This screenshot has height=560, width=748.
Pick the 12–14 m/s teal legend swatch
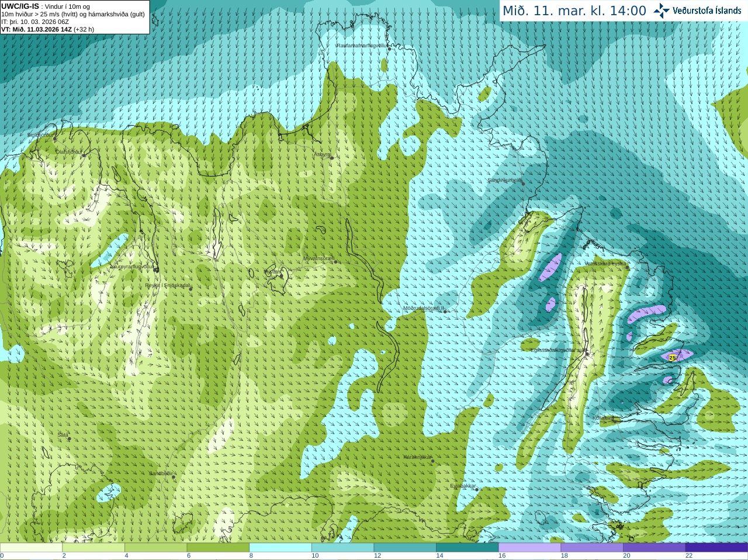(405, 548)
